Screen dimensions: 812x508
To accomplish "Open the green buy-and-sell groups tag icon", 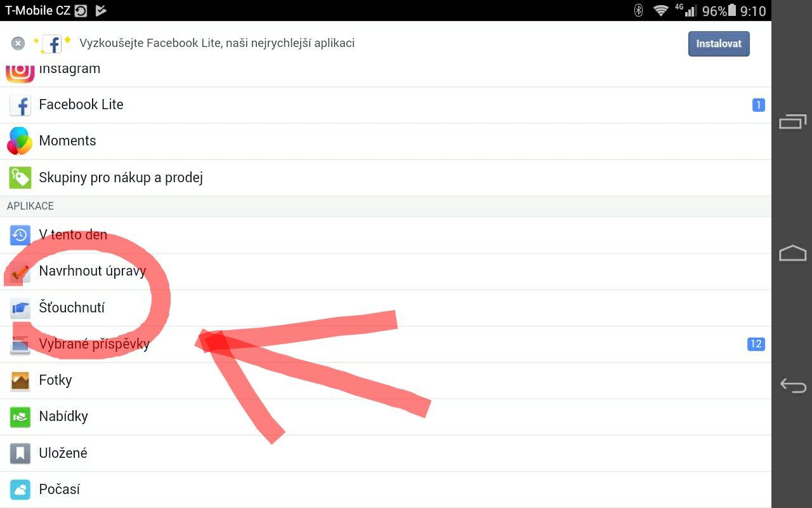I will tap(20, 178).
